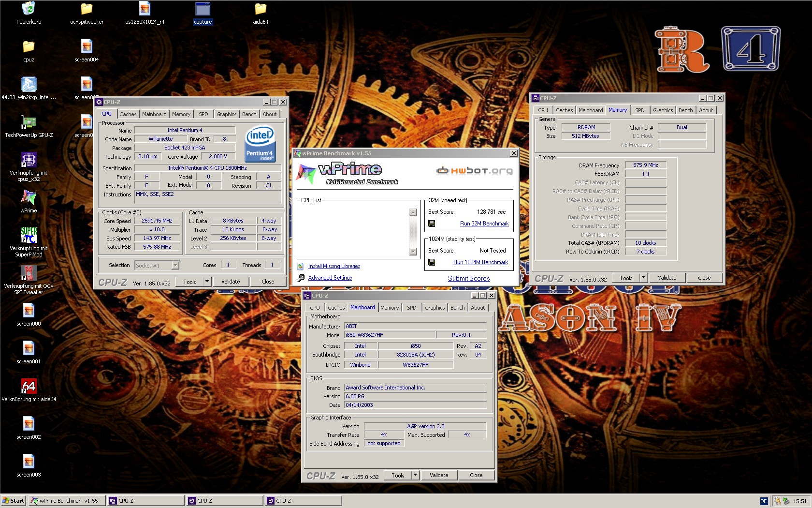Click Tools button in Mainboard CPU-Z window

point(398,475)
